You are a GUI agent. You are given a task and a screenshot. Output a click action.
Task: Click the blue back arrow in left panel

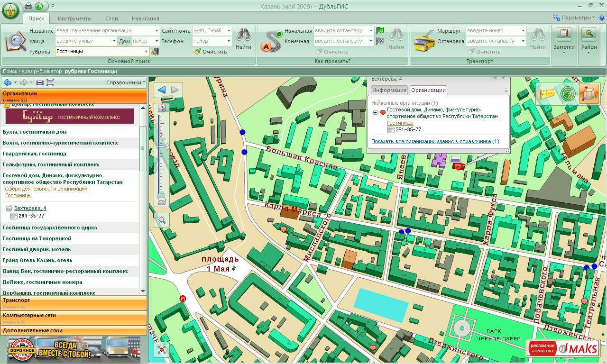pyautogui.click(x=7, y=82)
